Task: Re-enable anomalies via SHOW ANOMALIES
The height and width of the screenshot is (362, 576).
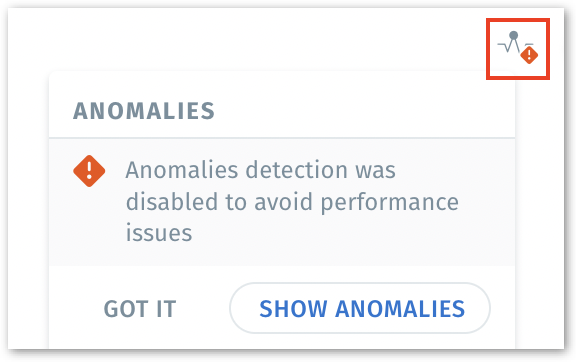Action: (x=360, y=308)
